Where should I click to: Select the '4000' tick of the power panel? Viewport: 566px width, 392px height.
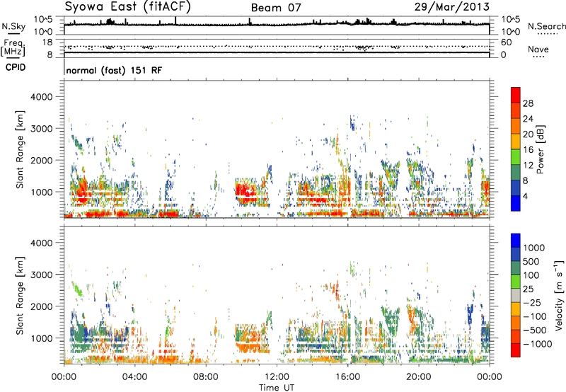[x=42, y=97]
